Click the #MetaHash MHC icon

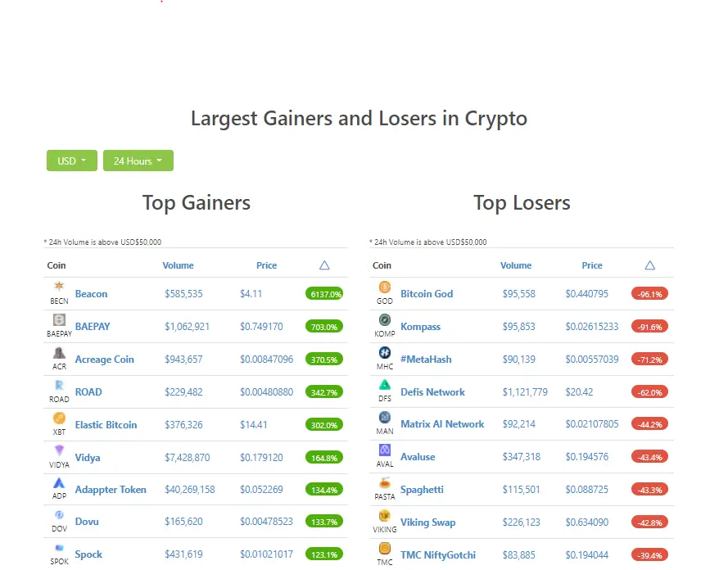pos(384,353)
